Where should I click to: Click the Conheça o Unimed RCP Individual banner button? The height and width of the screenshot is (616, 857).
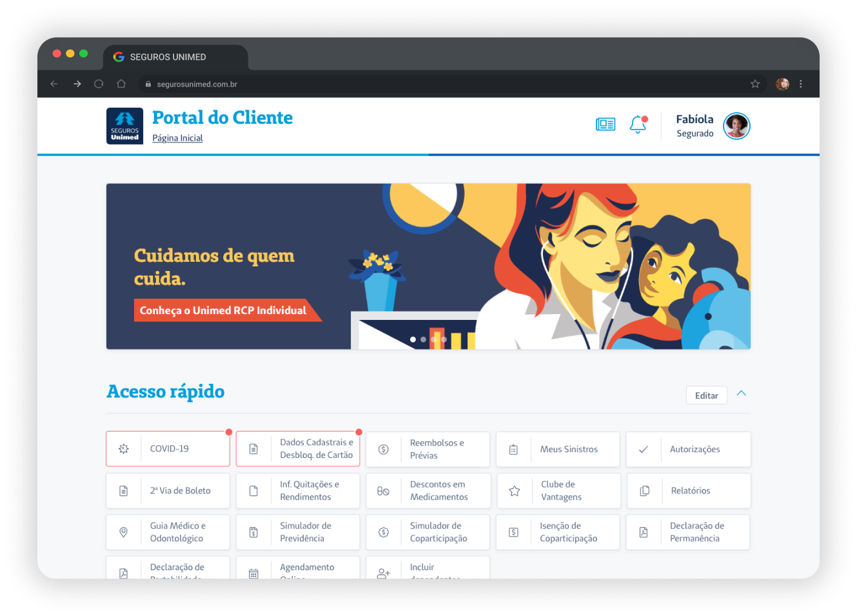[x=223, y=310]
